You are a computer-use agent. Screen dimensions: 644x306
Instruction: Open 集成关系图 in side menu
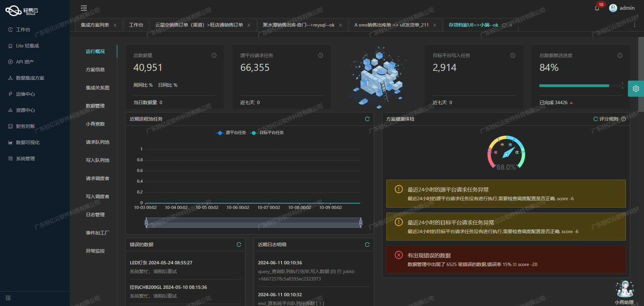click(98, 88)
